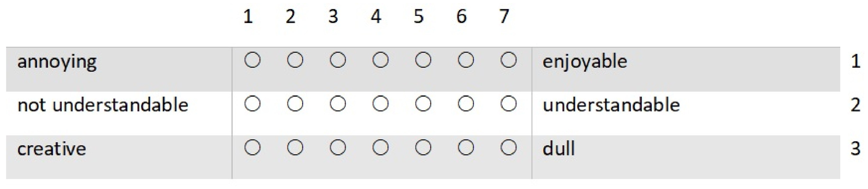Image resolution: width=868 pixels, height=189 pixels.
Task: Choose rating 2 in annoying–enjoyable row
Action: tap(295, 60)
